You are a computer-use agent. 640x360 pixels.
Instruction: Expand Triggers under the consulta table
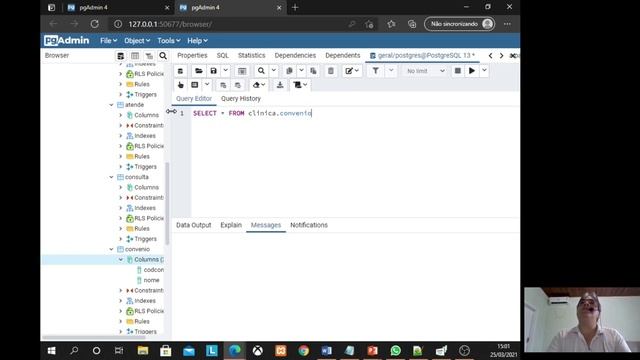pos(121,239)
